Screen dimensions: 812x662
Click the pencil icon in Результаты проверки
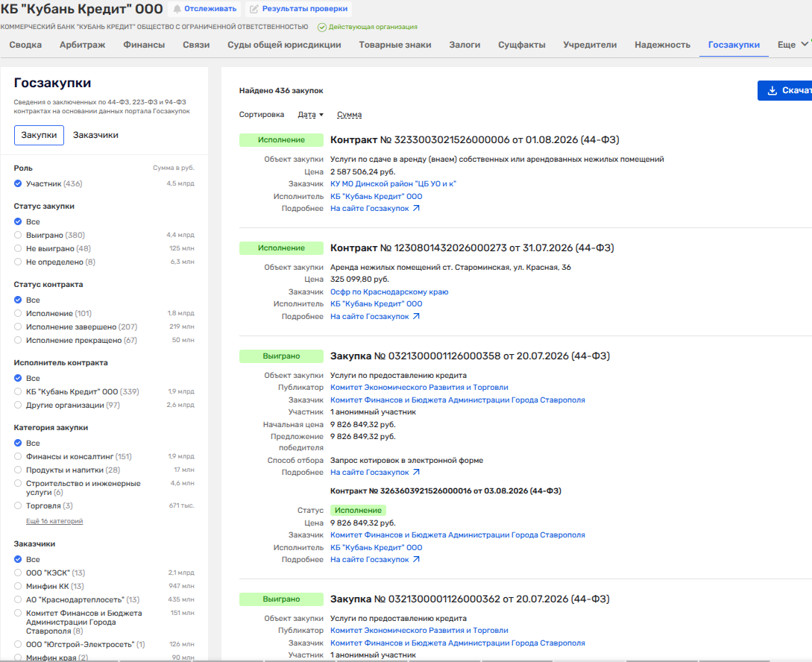254,9
